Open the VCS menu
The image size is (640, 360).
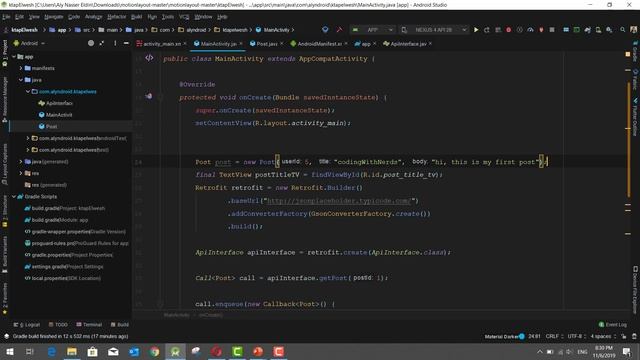(184, 17)
